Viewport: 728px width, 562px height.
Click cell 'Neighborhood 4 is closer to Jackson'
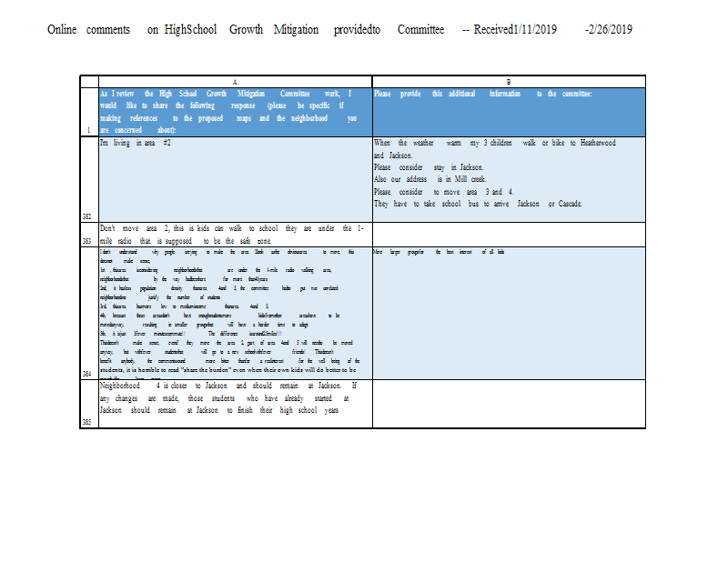coord(236,404)
